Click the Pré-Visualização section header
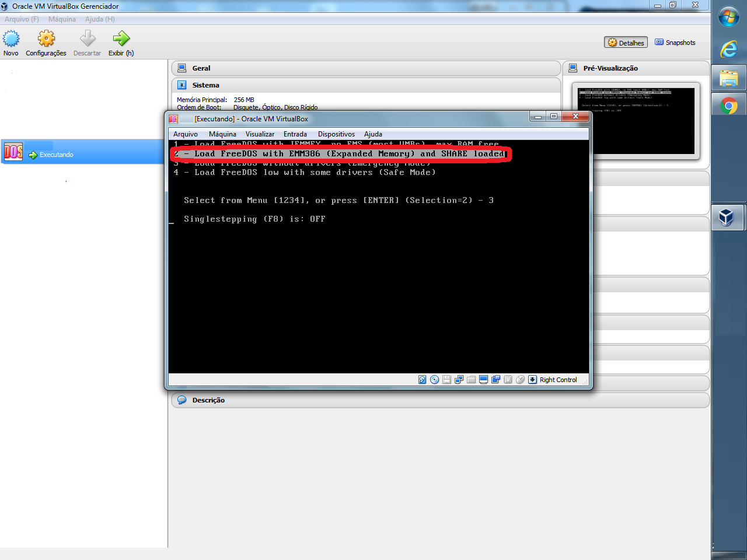 (x=636, y=68)
